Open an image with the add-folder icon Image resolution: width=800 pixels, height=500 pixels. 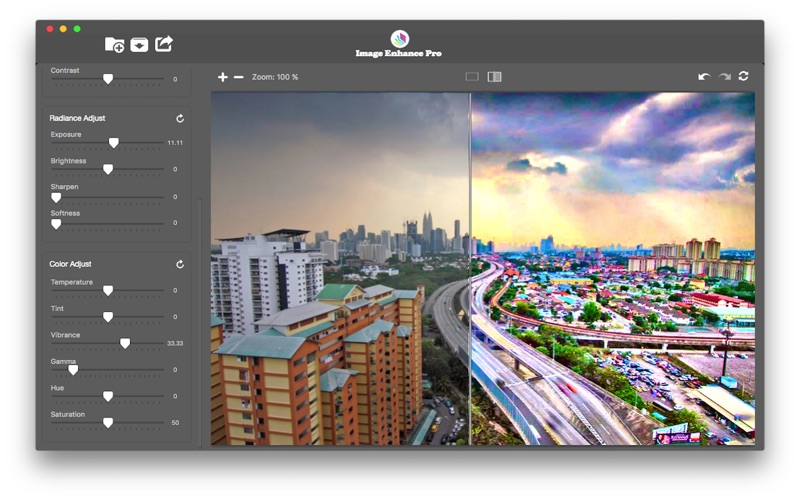coord(114,44)
